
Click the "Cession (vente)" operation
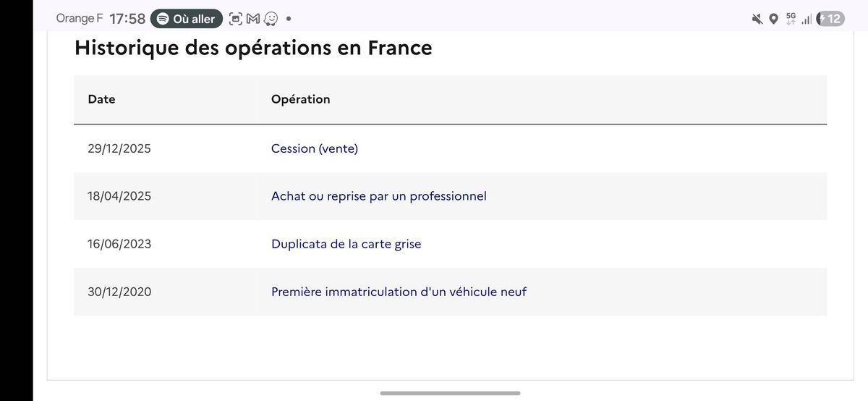(x=315, y=148)
